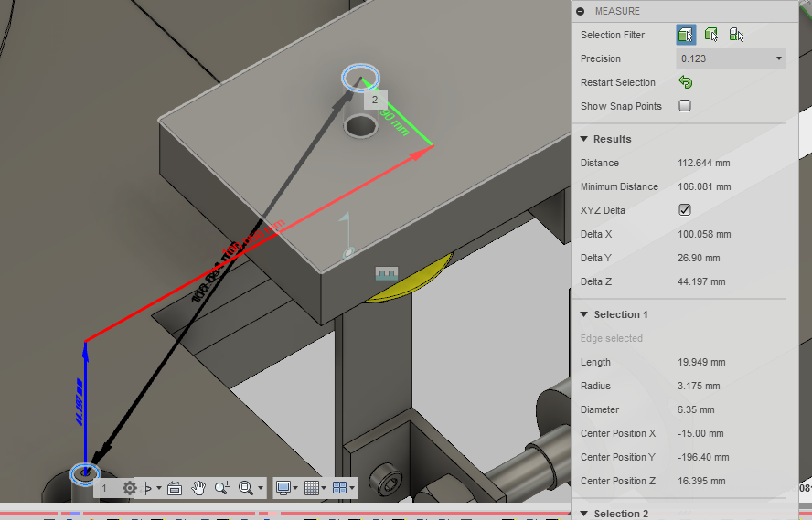This screenshot has width=812, height=520.
Task: Open the Zoom options dropdown arrow
Action: coord(261,488)
